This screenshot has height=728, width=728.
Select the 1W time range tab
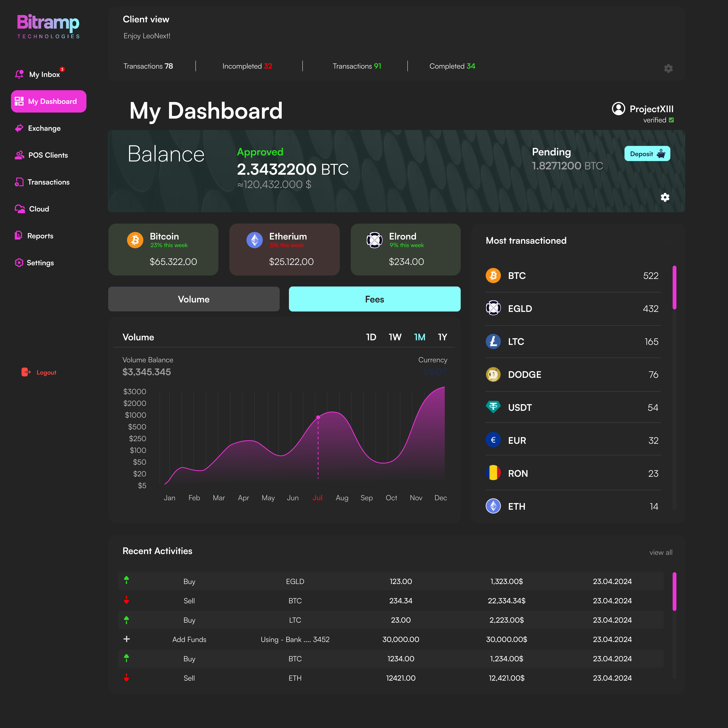[x=395, y=337]
